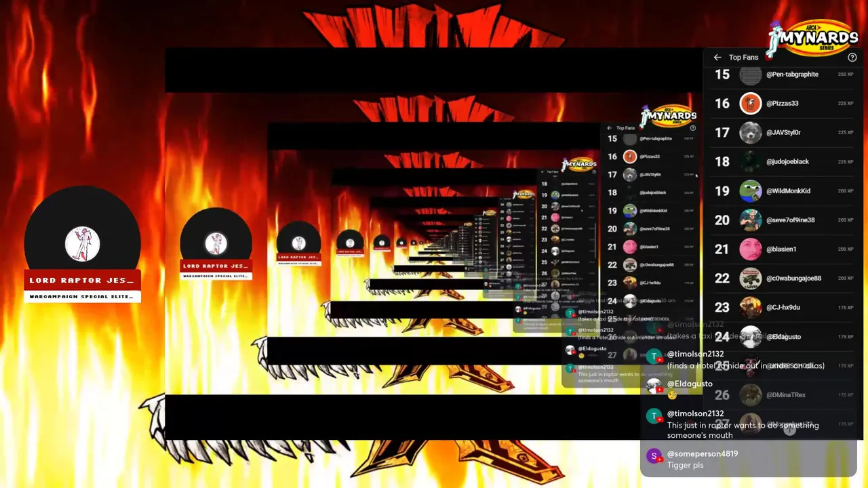Open @Pen-tabgraphite's avatar at rank 15

(750, 75)
